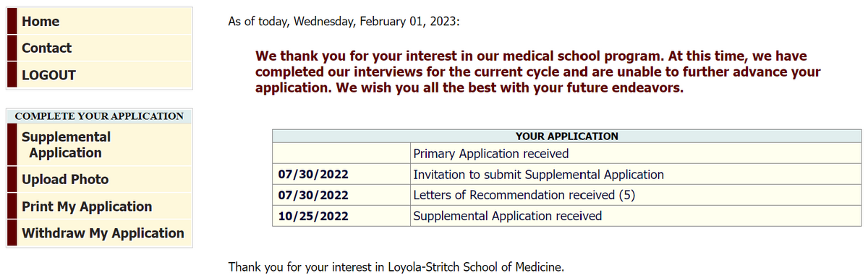This screenshot has width=868, height=278.
Task: Click the Supplemental Application received row
Action: click(x=567, y=216)
